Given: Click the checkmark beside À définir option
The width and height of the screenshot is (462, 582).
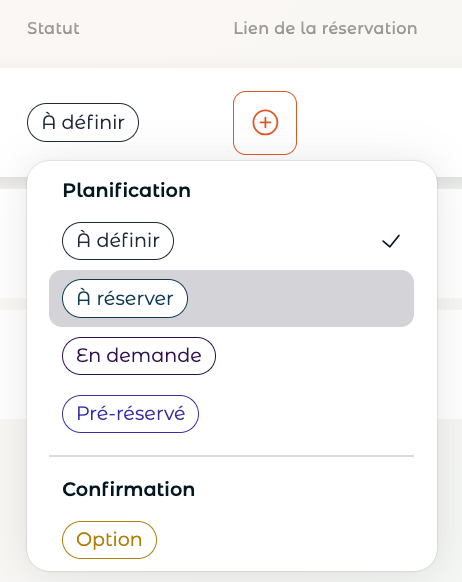Looking at the screenshot, I should tap(391, 241).
